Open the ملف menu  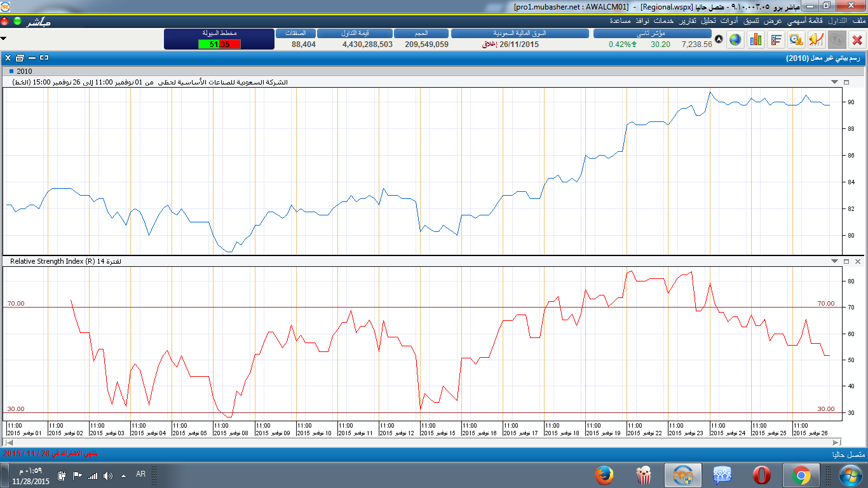point(858,22)
